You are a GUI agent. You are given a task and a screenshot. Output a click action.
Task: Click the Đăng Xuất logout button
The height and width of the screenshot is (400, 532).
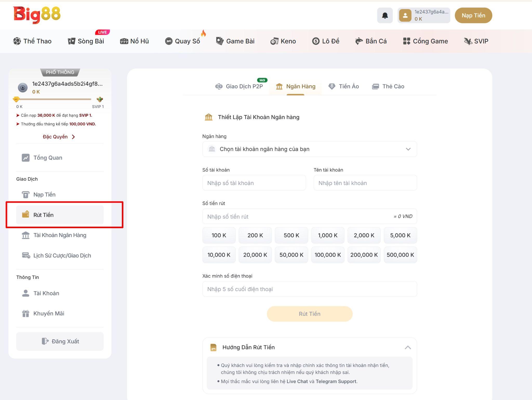[x=60, y=342]
